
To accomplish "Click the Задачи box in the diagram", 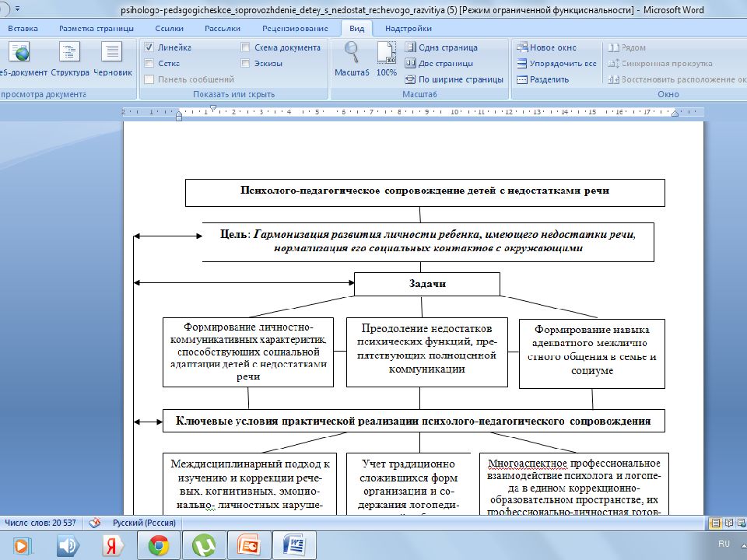I will click(427, 284).
